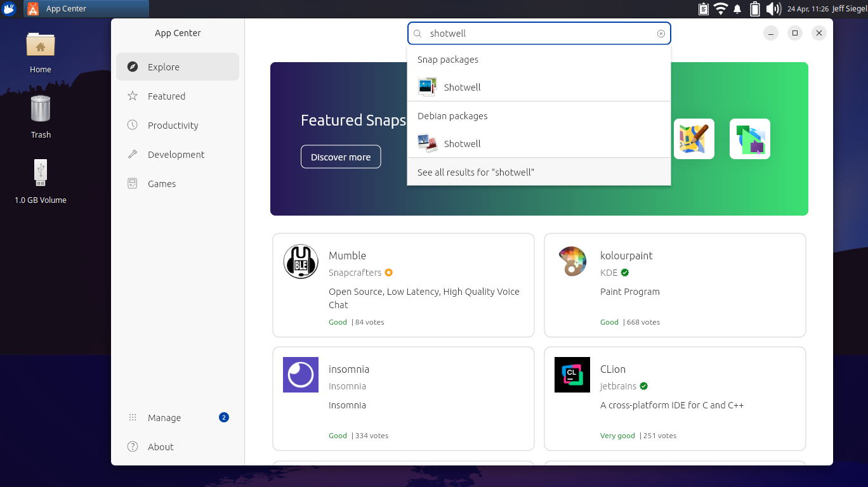This screenshot has height=487, width=868.
Task: Click the Featured star icon
Action: coord(133,96)
